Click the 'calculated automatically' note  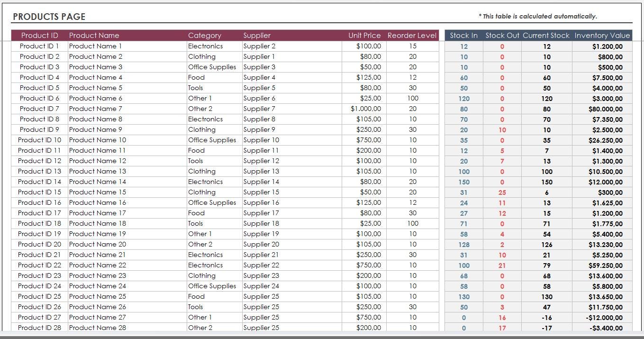click(x=537, y=16)
